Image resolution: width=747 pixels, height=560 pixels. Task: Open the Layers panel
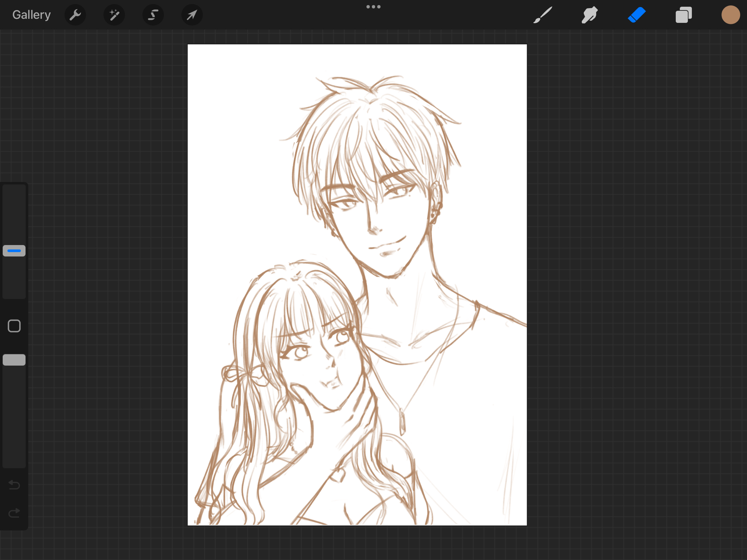coord(684,15)
